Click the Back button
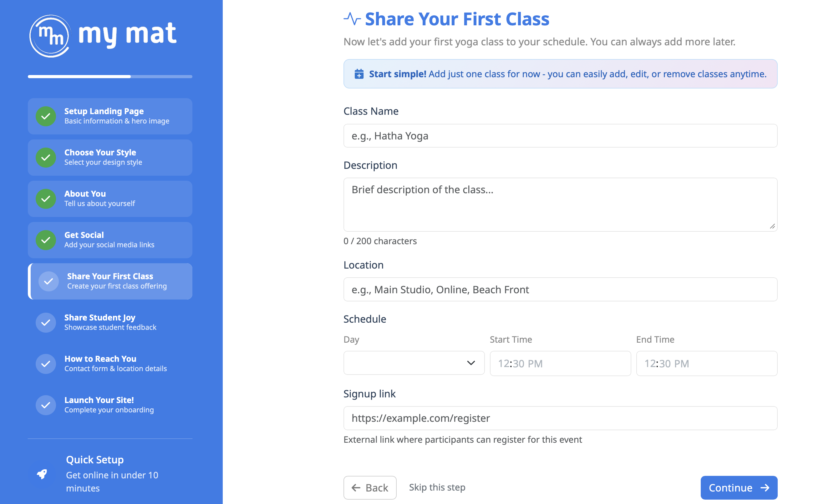 coord(370,487)
